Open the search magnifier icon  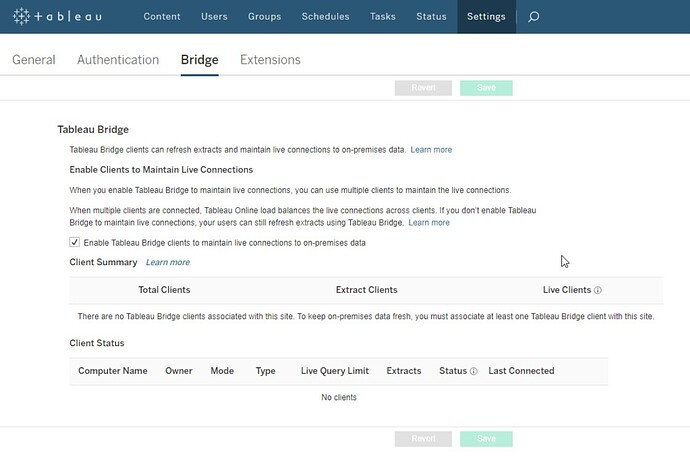point(533,17)
